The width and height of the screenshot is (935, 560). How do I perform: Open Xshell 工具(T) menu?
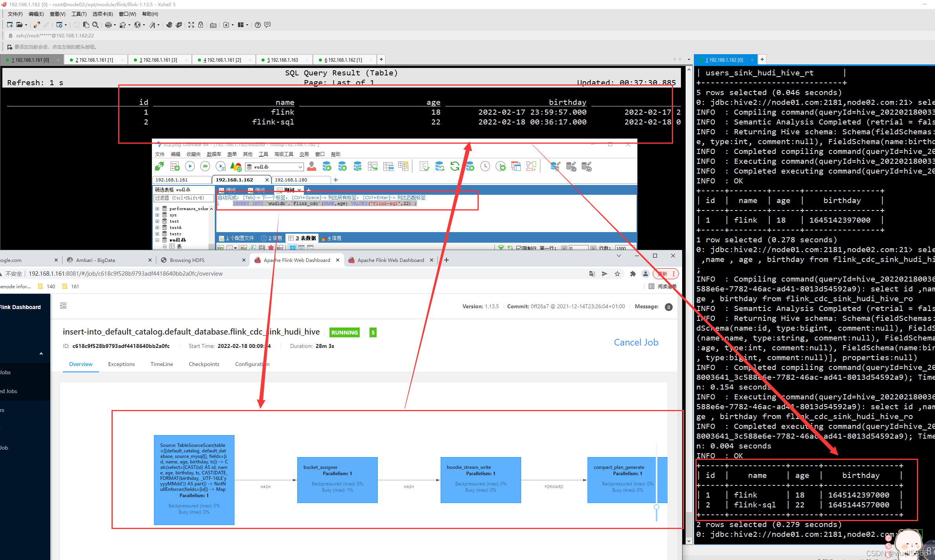(x=79, y=14)
